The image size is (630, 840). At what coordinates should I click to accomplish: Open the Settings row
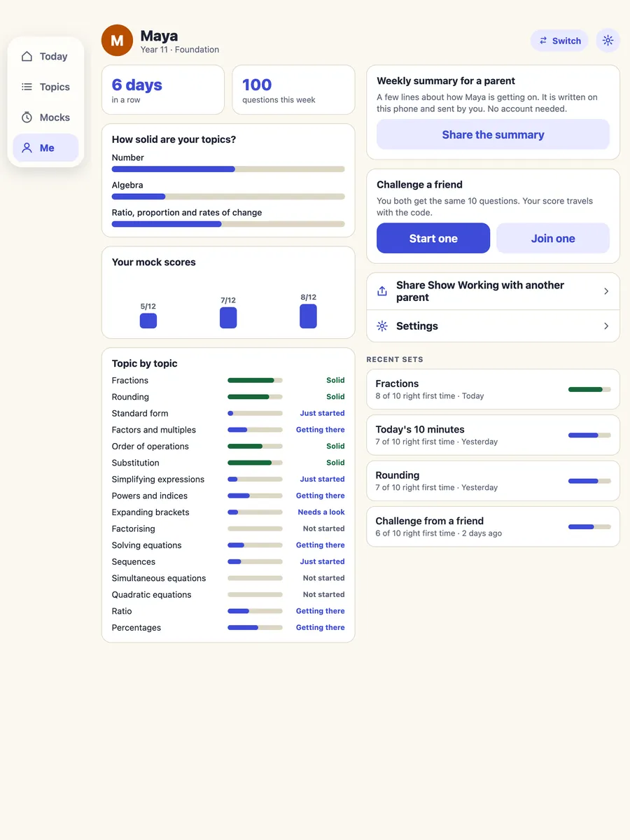(x=493, y=326)
